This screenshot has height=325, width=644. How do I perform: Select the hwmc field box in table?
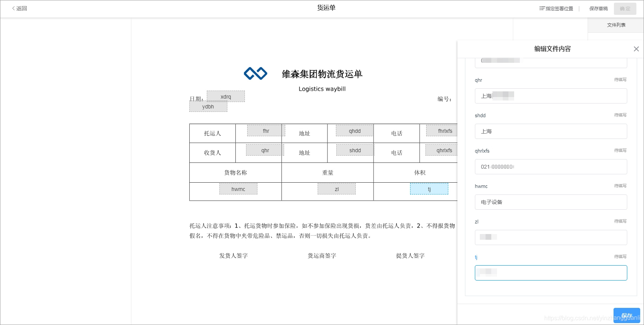238,189
